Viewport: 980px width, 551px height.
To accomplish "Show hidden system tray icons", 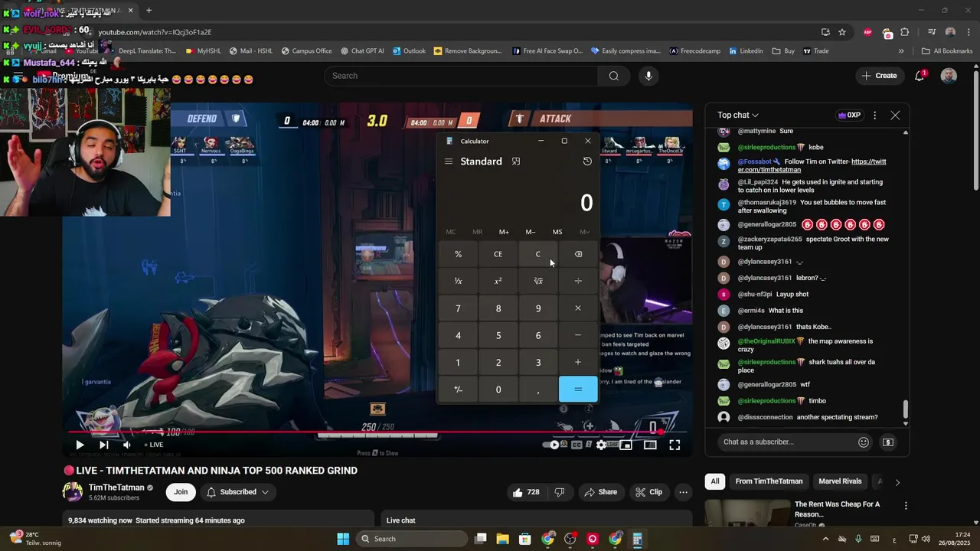I will [825, 539].
